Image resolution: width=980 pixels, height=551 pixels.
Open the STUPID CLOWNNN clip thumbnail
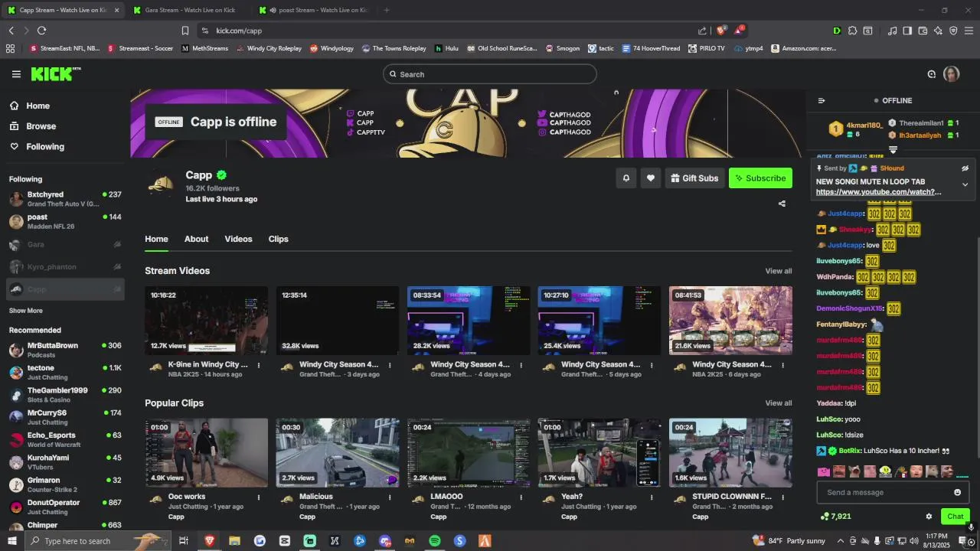coord(730,453)
